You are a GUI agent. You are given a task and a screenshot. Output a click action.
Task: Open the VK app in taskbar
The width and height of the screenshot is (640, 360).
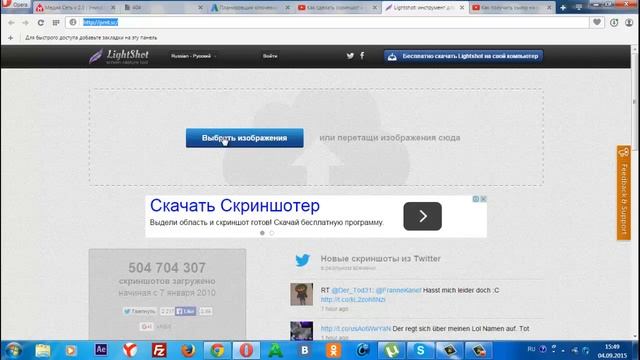(x=304, y=350)
